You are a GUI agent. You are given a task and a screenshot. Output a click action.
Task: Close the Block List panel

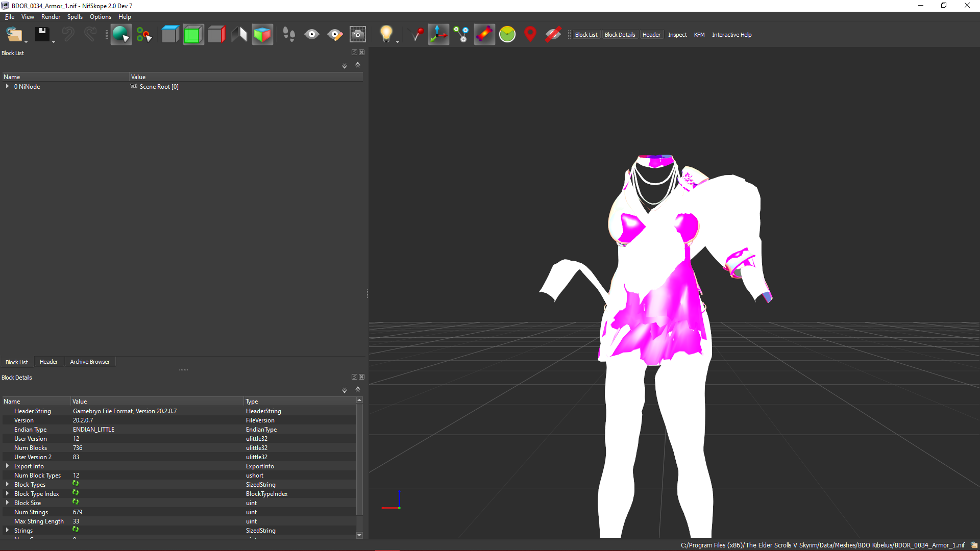tap(362, 53)
